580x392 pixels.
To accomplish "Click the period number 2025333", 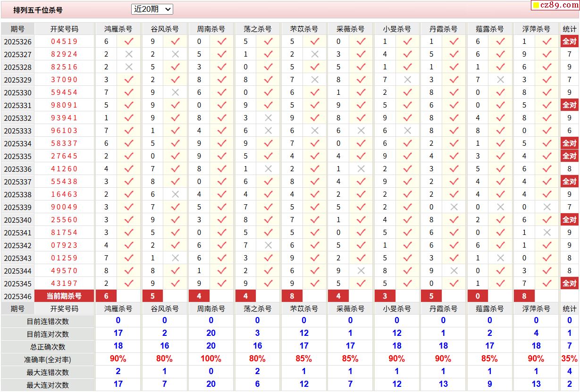I will 18,131.
